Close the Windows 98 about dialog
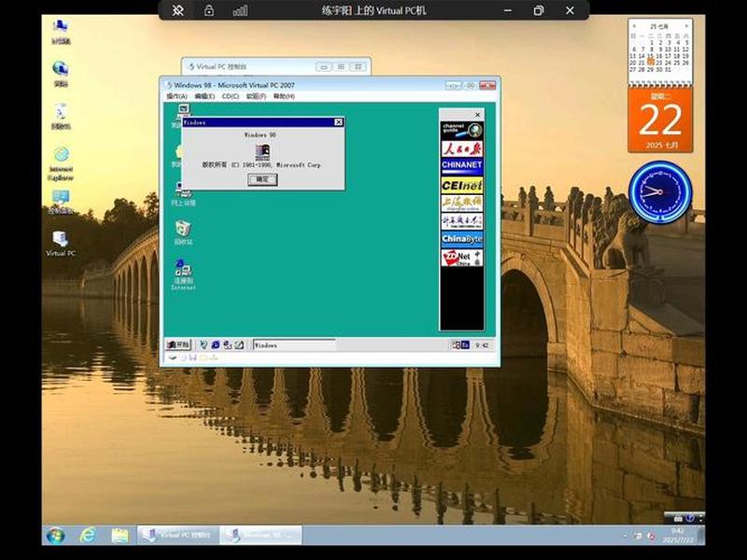 pos(338,122)
